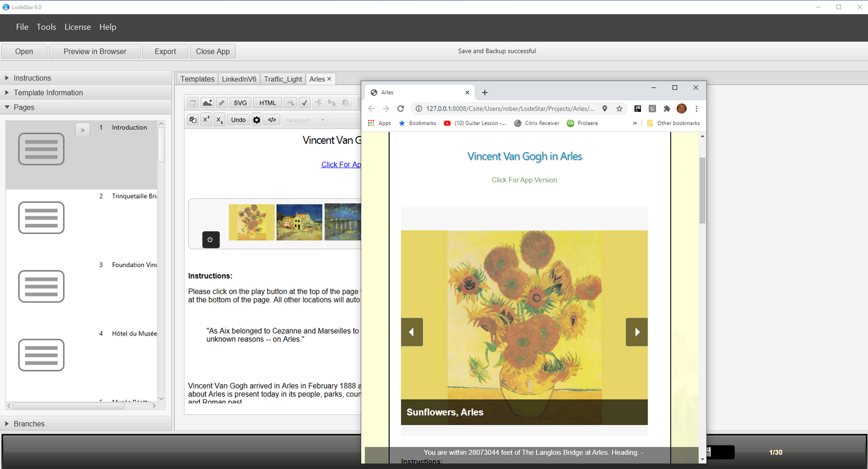868x469 pixels.
Task: Click the code view </> icon
Action: pyautogui.click(x=272, y=120)
